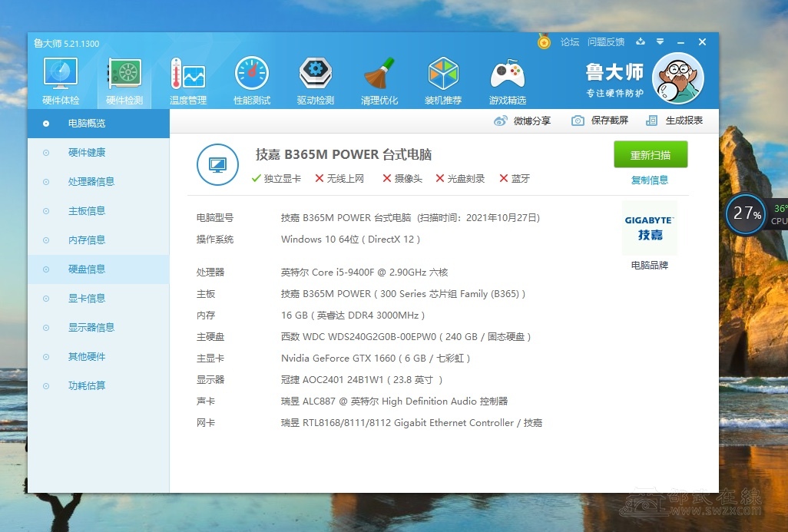Share via 微博分享 in the toolbar
Screen dimensions: 788x532
point(522,121)
